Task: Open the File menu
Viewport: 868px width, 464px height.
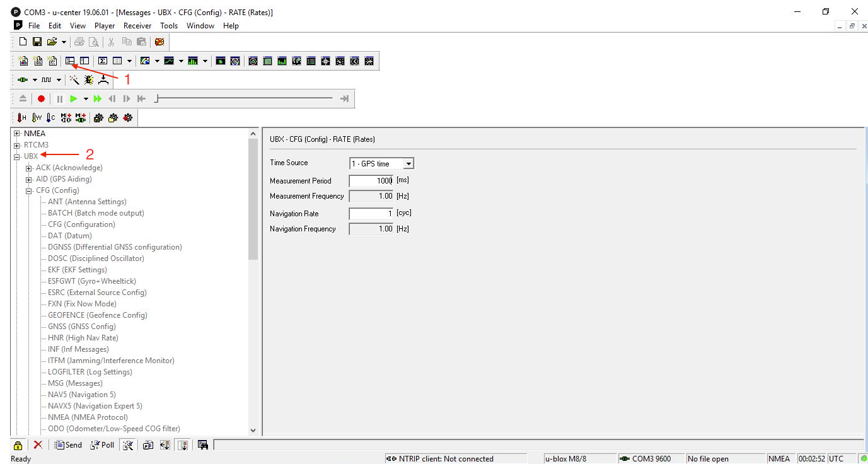Action: (x=34, y=26)
